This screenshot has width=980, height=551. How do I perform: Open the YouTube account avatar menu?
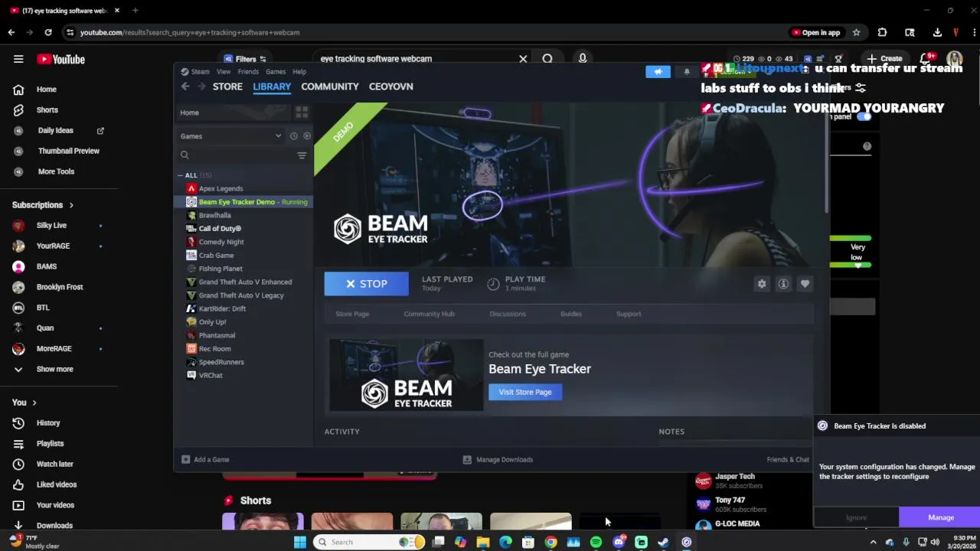click(x=955, y=59)
